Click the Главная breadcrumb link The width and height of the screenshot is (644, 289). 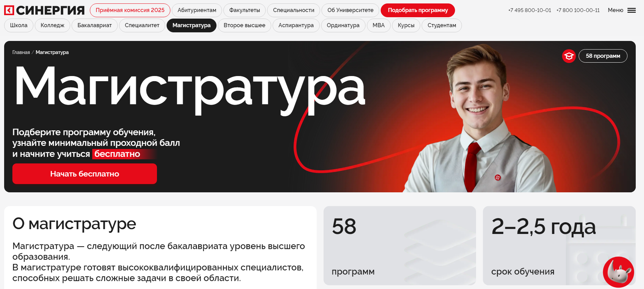click(x=21, y=52)
